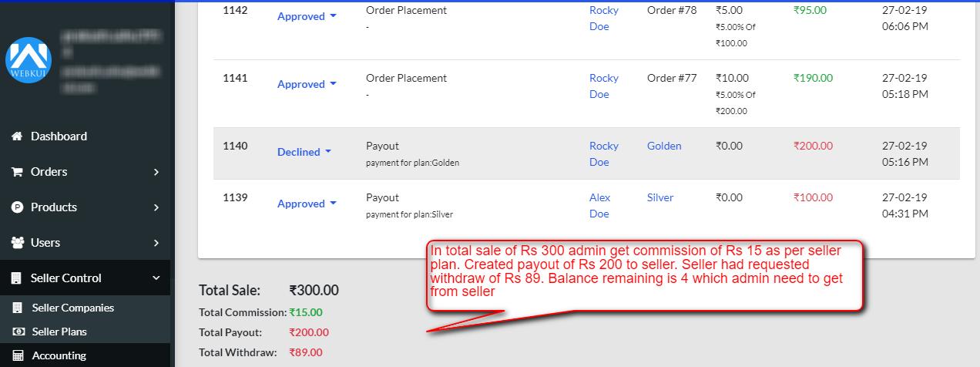Image resolution: width=980 pixels, height=367 pixels.
Task: Open Rocky Doe link in row 1140
Action: (x=604, y=154)
